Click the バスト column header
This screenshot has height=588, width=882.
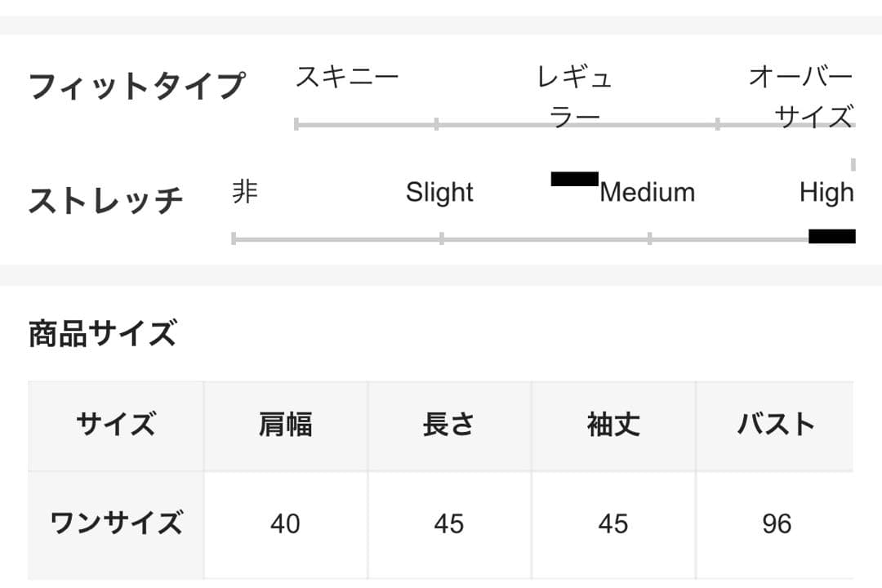pyautogui.click(x=775, y=425)
